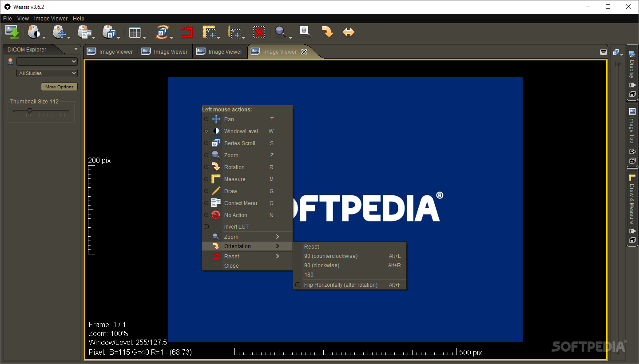Open the All Studies dropdown
The height and width of the screenshot is (364, 639).
point(47,73)
